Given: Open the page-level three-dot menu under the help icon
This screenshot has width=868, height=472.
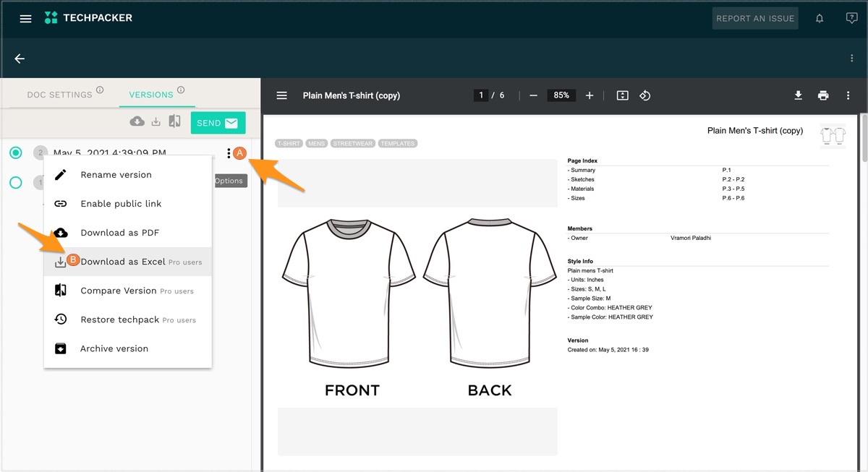Looking at the screenshot, I should 851,59.
